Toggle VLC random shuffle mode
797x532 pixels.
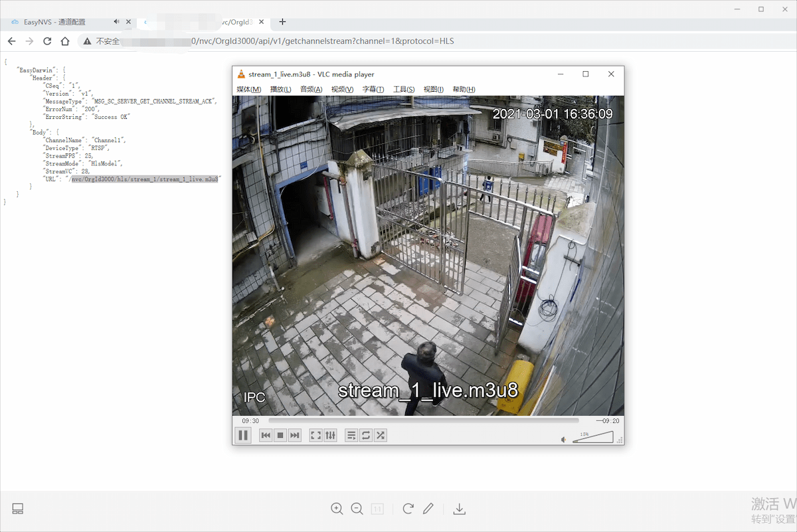pyautogui.click(x=381, y=436)
